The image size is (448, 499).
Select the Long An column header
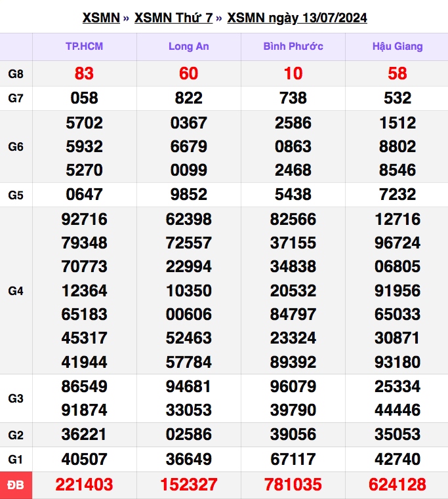click(x=189, y=47)
